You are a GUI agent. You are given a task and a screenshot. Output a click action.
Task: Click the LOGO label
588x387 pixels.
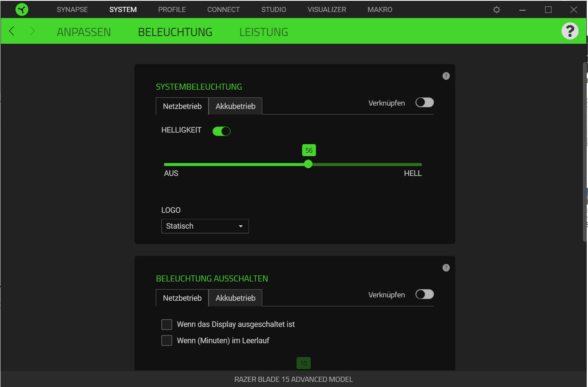click(x=171, y=210)
